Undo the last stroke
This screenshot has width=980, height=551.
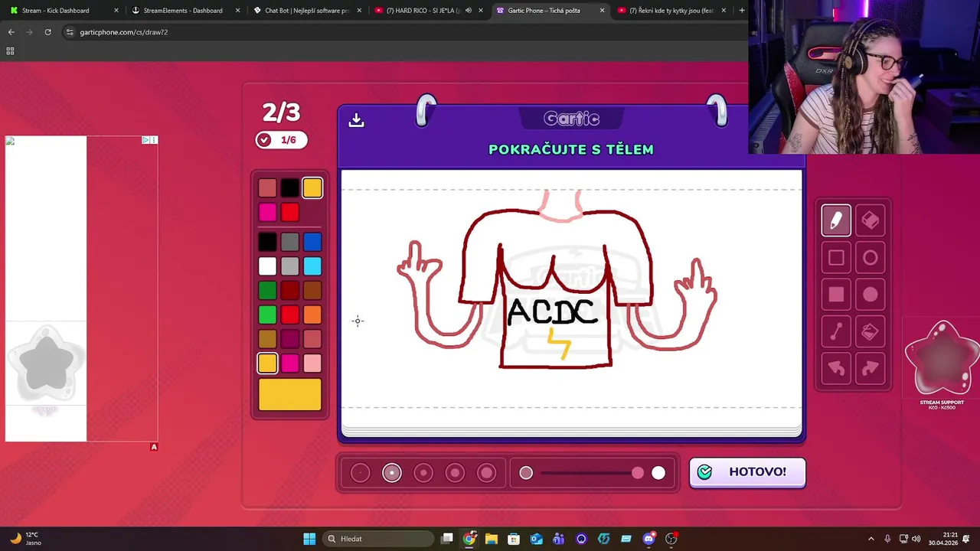(x=836, y=369)
